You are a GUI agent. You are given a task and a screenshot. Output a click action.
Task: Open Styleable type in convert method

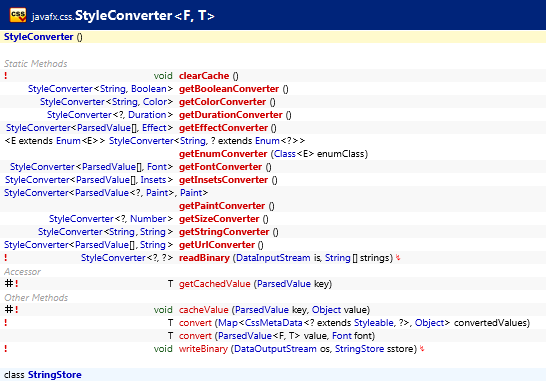coord(374,323)
